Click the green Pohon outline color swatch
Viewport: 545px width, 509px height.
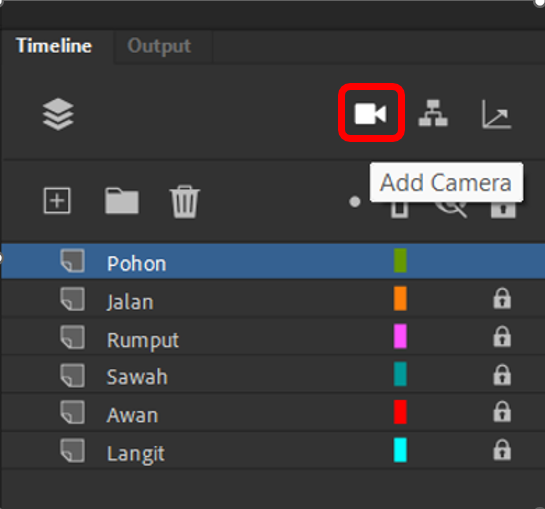click(400, 260)
